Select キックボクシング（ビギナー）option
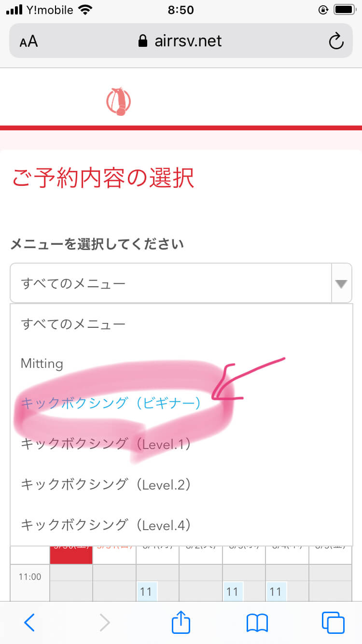This screenshot has width=362, height=644. pos(111,404)
